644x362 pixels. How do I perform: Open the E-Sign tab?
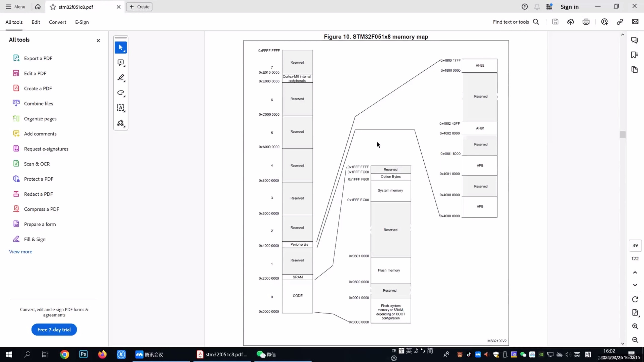[x=82, y=22]
